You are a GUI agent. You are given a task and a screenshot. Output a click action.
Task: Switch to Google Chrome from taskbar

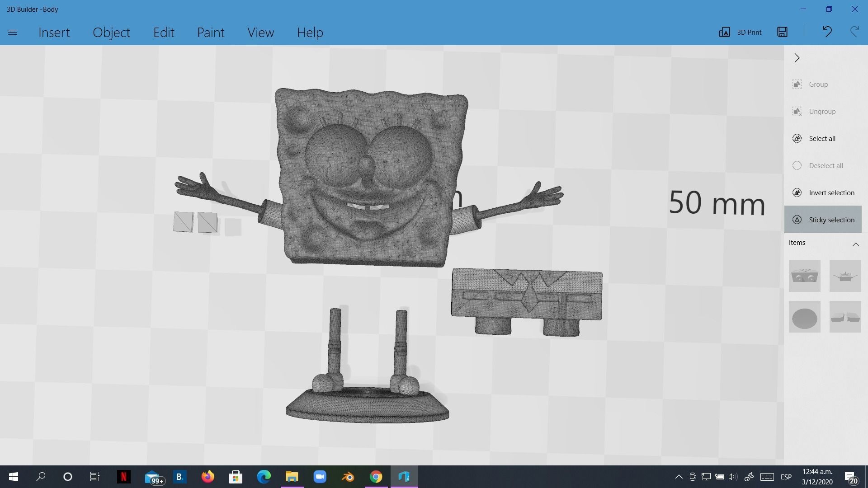[376, 477]
